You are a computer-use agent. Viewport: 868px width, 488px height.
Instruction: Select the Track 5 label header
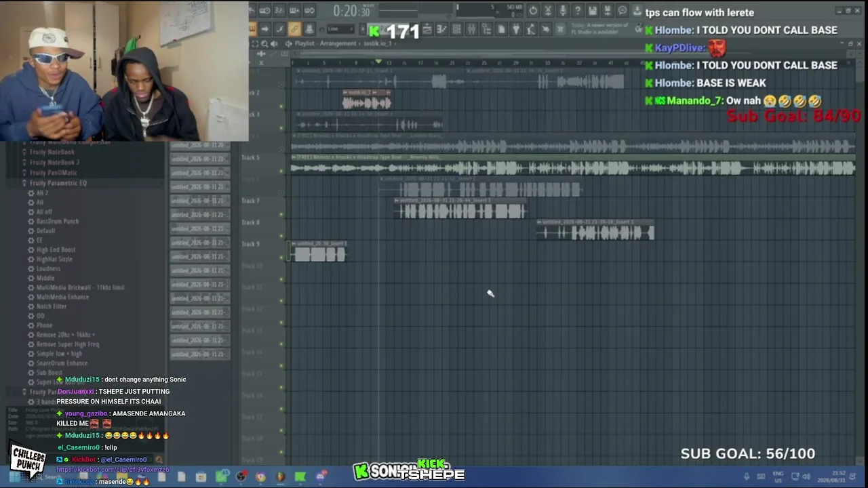coord(250,158)
